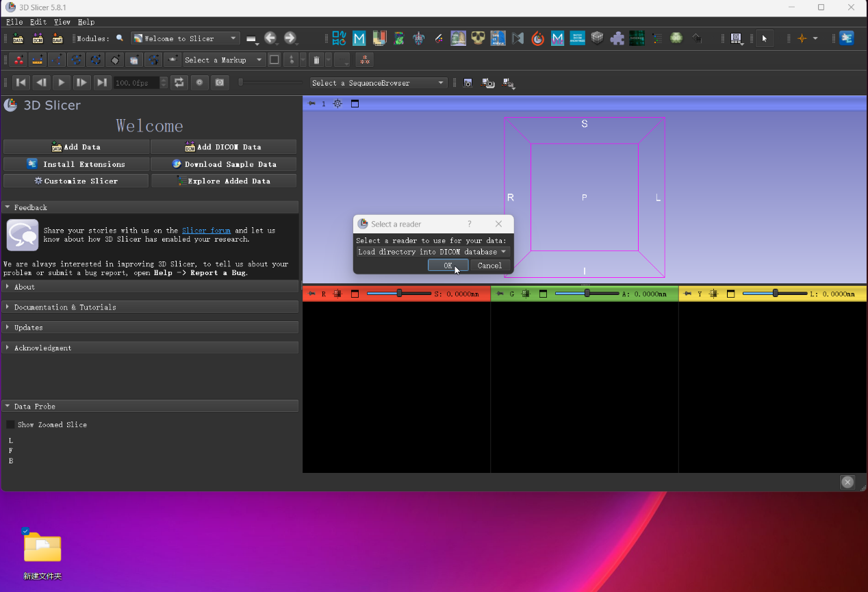
Task: Toggle slice link icon in green slice bar
Action: (x=526, y=294)
